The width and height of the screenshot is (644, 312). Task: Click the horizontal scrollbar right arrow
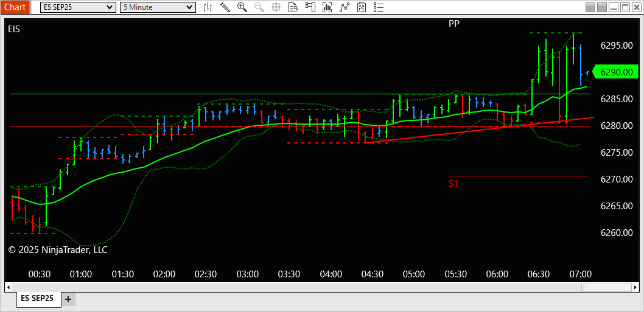636,286
